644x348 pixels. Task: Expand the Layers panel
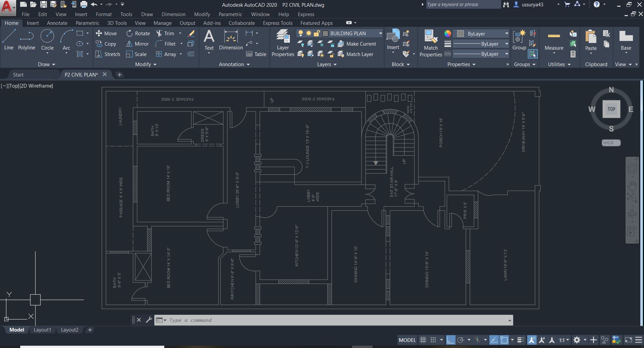327,64
